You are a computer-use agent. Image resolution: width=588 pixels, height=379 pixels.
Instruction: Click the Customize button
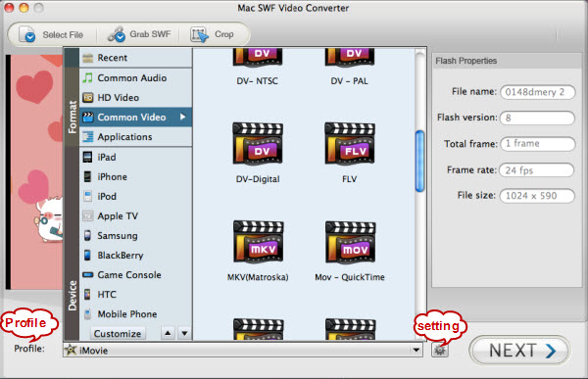pos(118,333)
